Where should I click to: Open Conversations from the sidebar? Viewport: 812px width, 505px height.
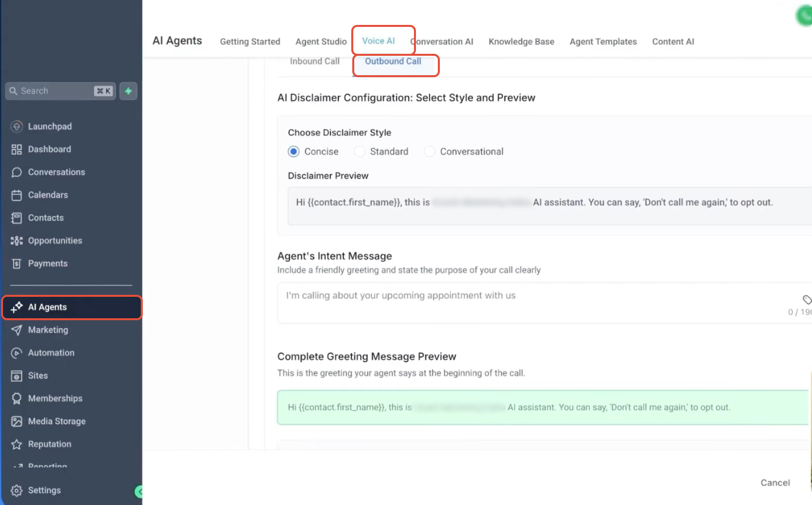click(x=57, y=172)
